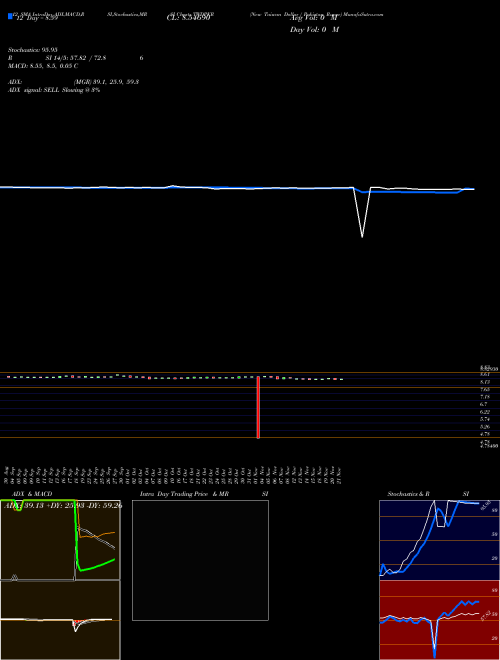
Task: Open the empty Intra Day Trading Price panel
Action: coord(200,560)
